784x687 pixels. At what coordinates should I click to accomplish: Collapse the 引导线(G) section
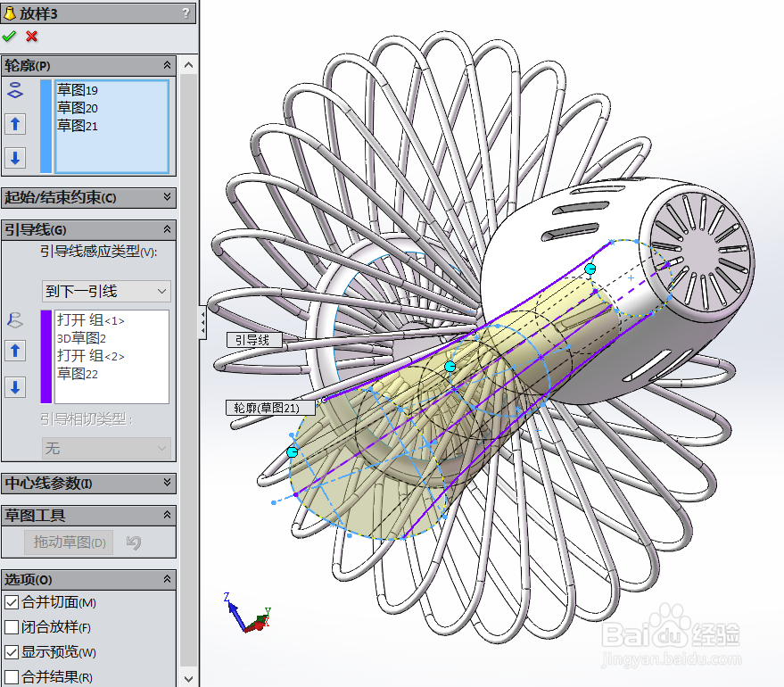point(167,229)
